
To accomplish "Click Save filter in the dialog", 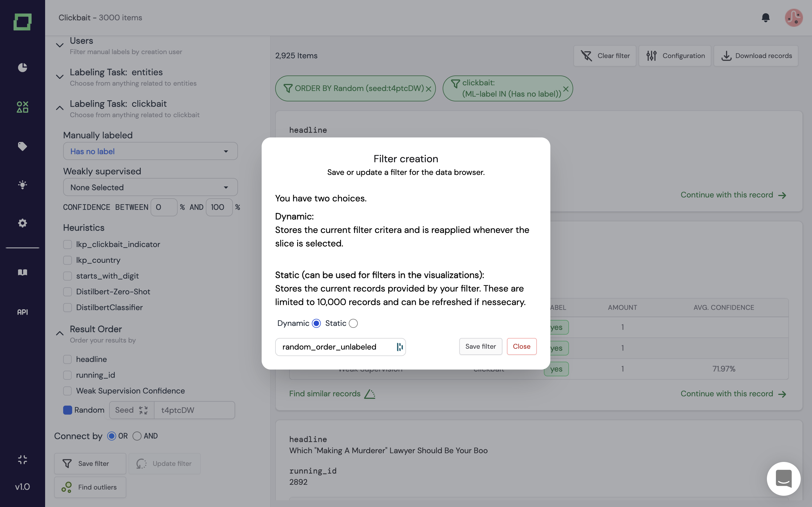I will click(x=480, y=346).
